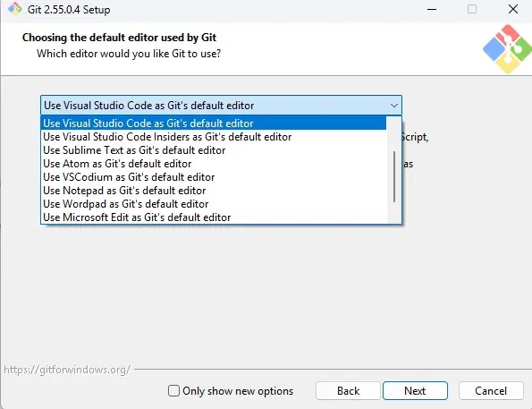
Task: Pick Sublime Text as Git's default editor
Action: (214, 150)
